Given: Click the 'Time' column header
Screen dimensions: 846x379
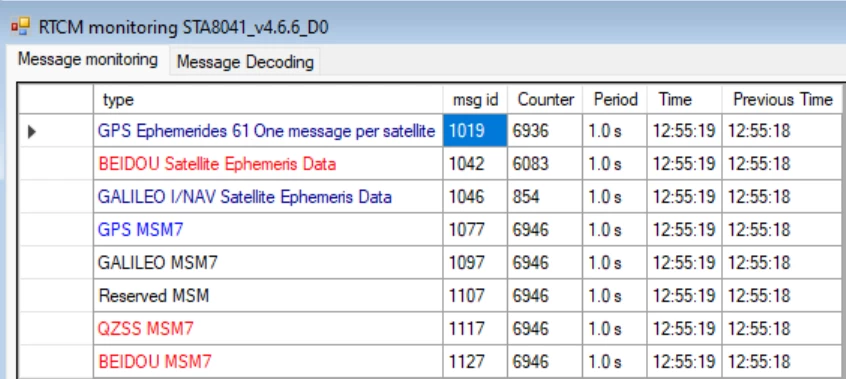Looking at the screenshot, I should (x=685, y=99).
